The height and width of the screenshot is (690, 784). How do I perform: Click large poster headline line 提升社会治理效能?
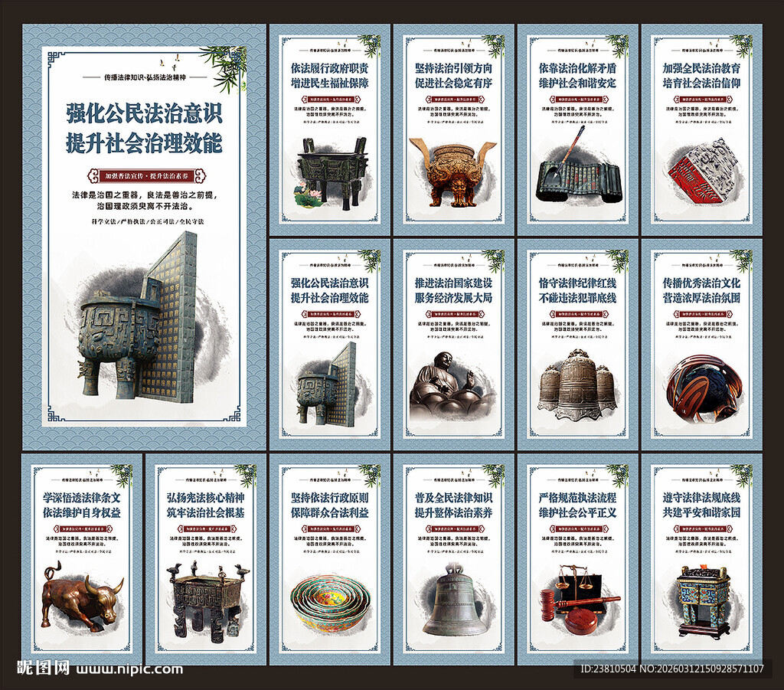click(145, 143)
